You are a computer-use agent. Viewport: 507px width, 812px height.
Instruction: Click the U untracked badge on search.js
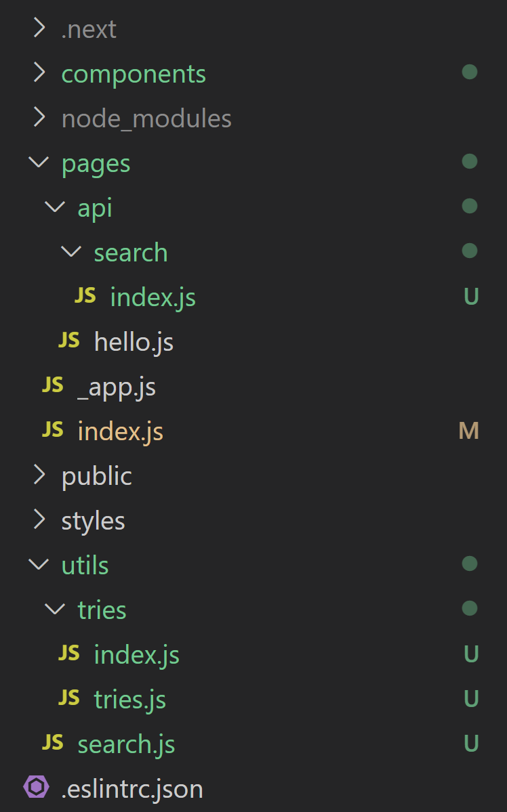[x=470, y=744]
